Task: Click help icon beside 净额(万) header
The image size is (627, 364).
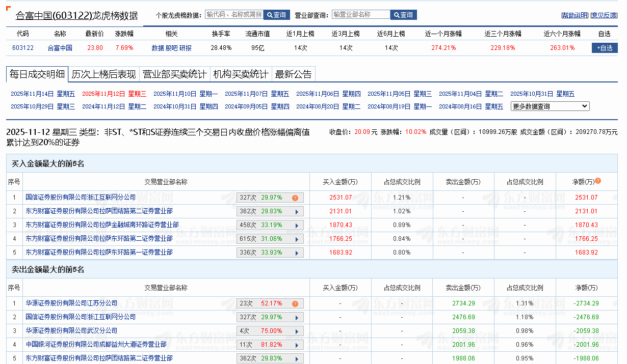Action: [x=598, y=181]
